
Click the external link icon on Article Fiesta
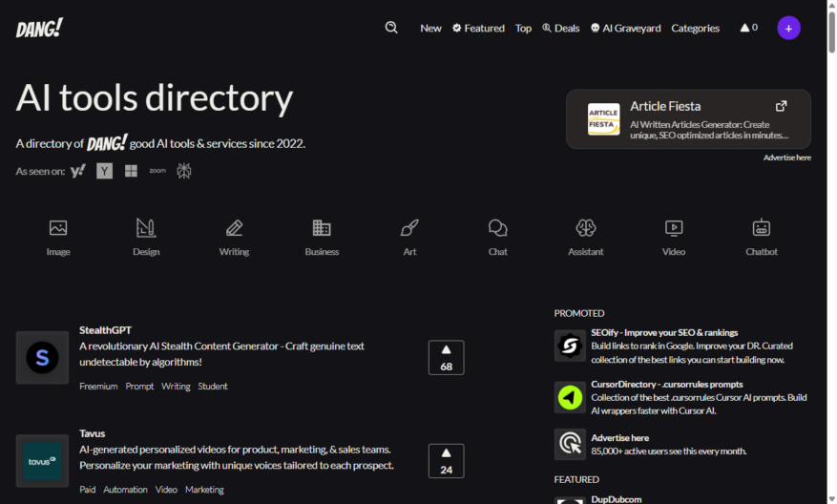781,106
